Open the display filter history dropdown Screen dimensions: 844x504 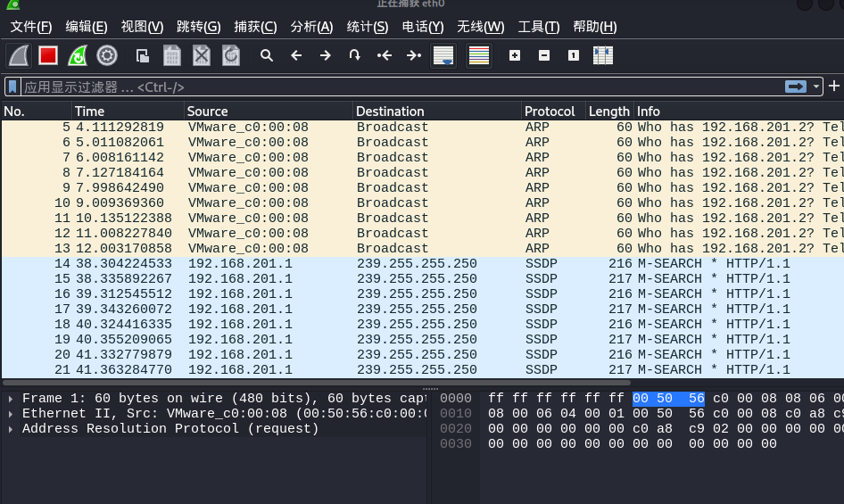coord(816,87)
